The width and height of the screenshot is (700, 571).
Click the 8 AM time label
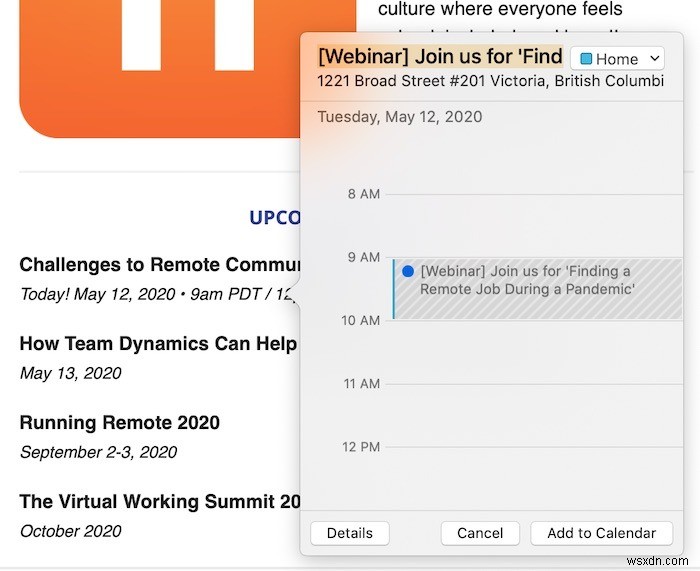pyautogui.click(x=364, y=194)
